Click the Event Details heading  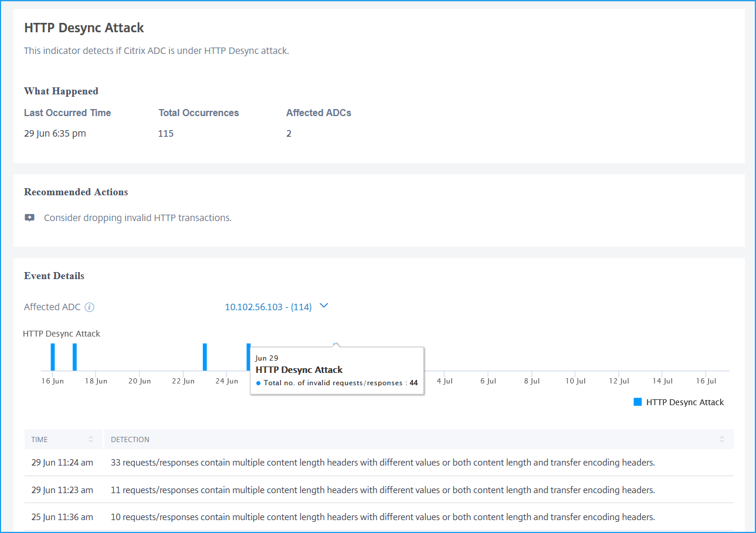[54, 276]
